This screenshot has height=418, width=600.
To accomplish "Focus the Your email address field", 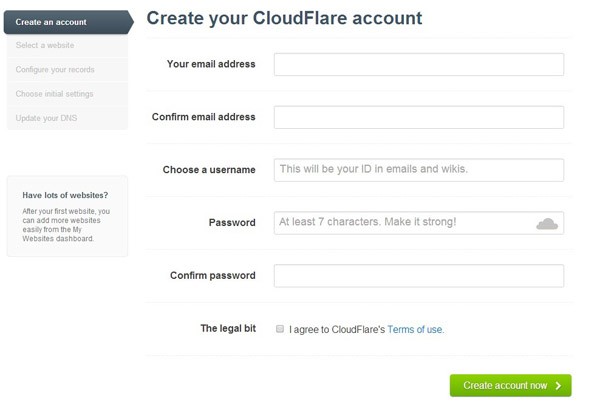I will click(419, 64).
